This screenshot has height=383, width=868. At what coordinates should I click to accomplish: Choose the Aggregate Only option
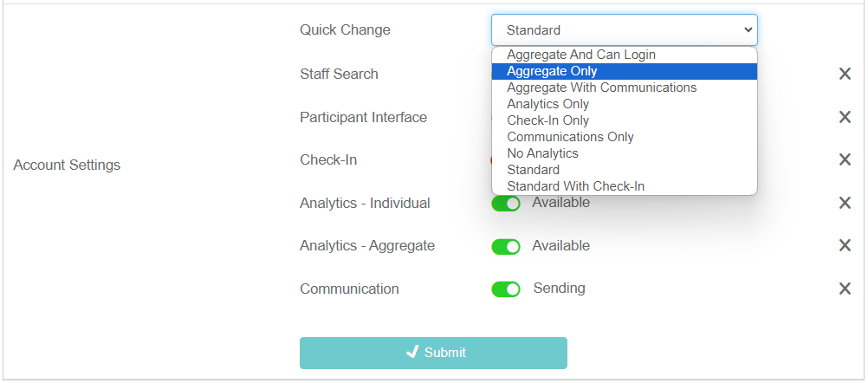(552, 71)
